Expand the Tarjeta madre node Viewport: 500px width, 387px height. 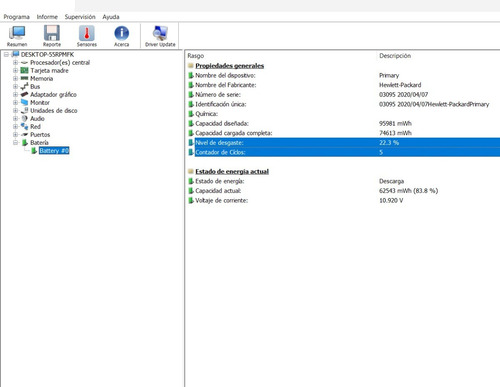[x=15, y=70]
